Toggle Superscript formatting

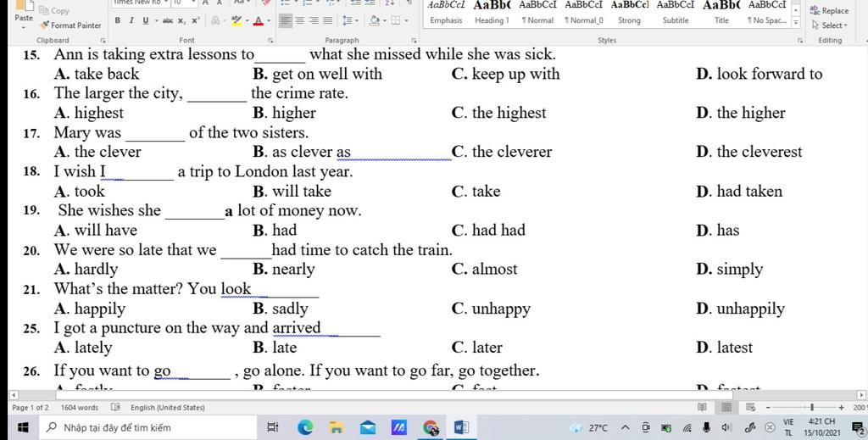coord(196,20)
